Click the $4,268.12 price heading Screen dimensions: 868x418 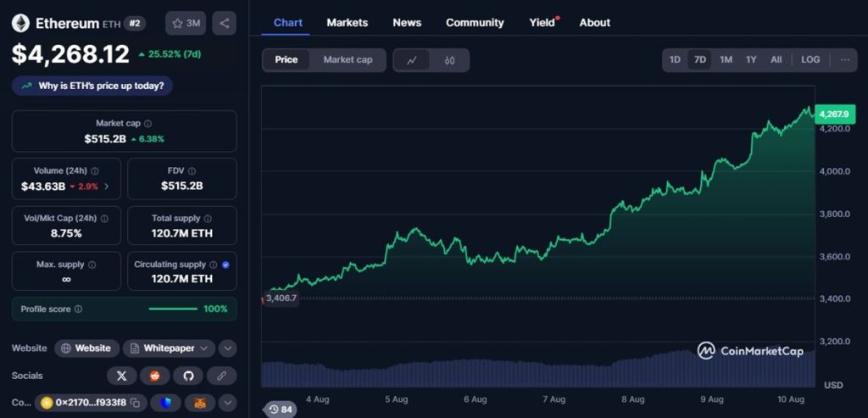(71, 53)
